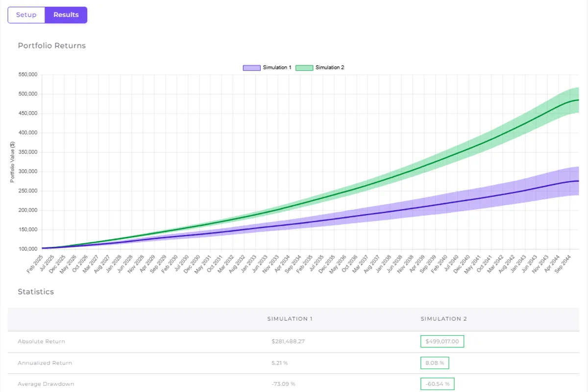Screen dimensions: 588x392
Task: Click the purple Simulation 1 legend swatch
Action: tap(252, 68)
